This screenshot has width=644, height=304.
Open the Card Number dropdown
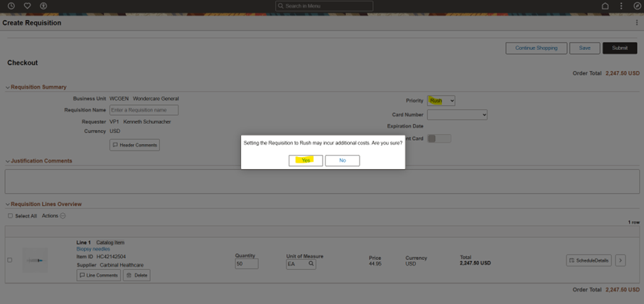[457, 115]
